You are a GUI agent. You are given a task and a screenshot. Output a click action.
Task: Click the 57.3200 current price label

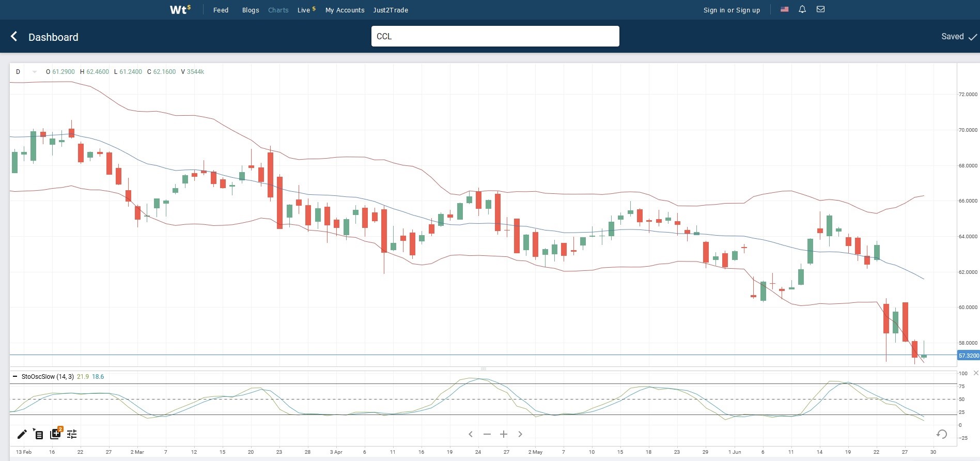pos(969,356)
